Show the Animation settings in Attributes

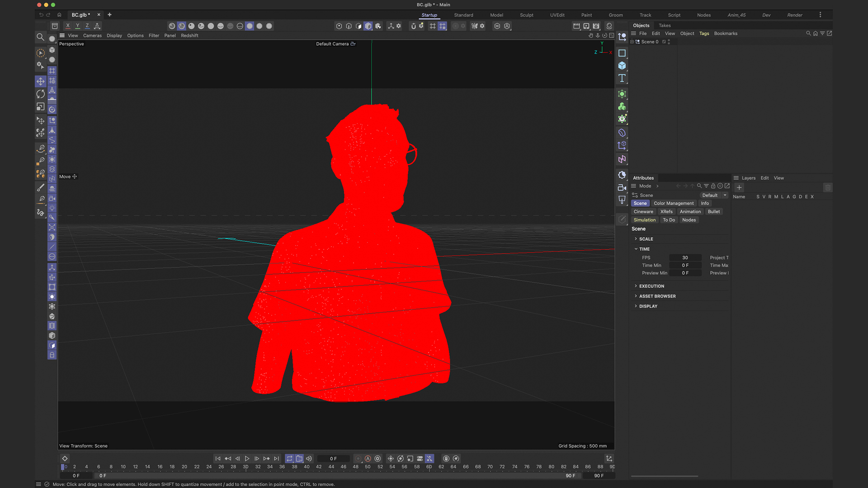click(690, 211)
